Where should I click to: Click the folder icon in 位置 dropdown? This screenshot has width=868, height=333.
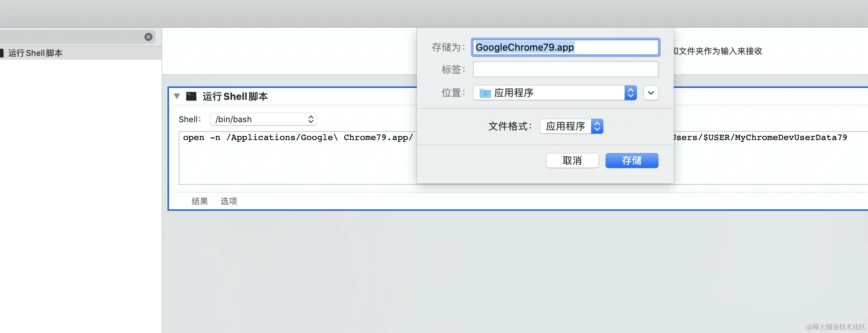(485, 93)
